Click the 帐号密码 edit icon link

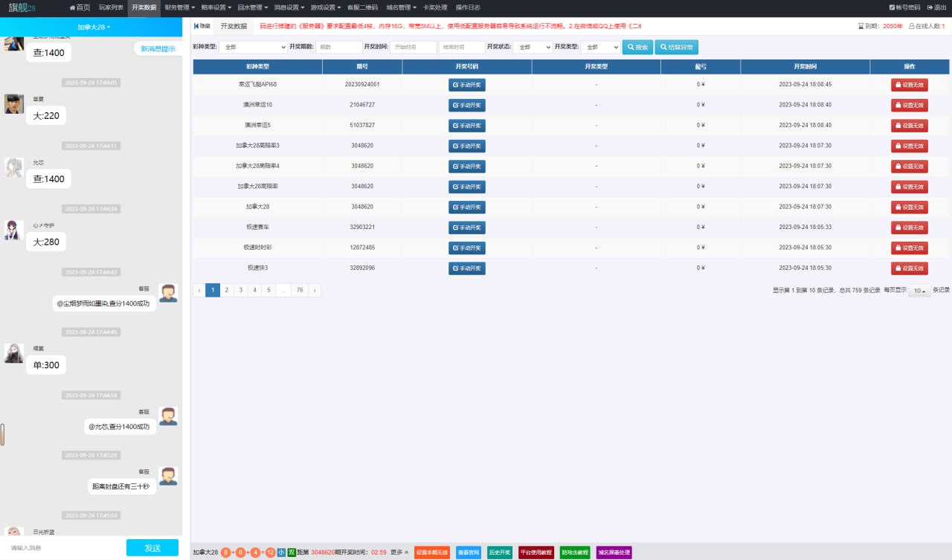pos(904,7)
